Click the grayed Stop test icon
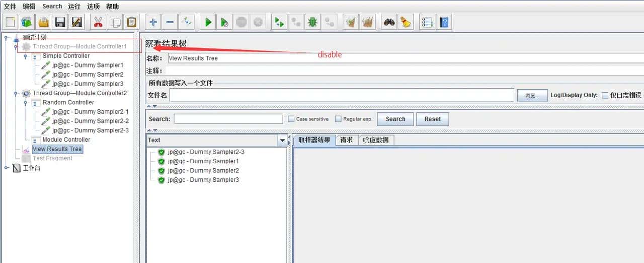The image size is (644, 263). (242, 22)
